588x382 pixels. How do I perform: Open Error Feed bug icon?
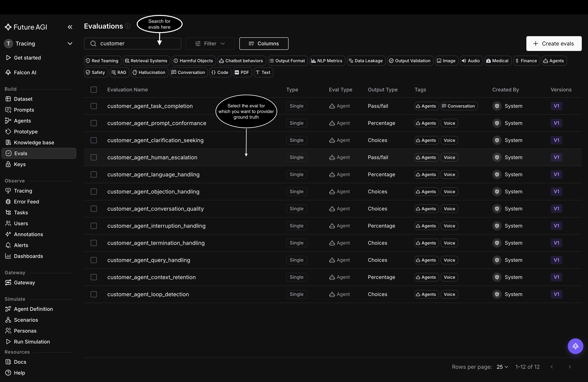[8, 202]
